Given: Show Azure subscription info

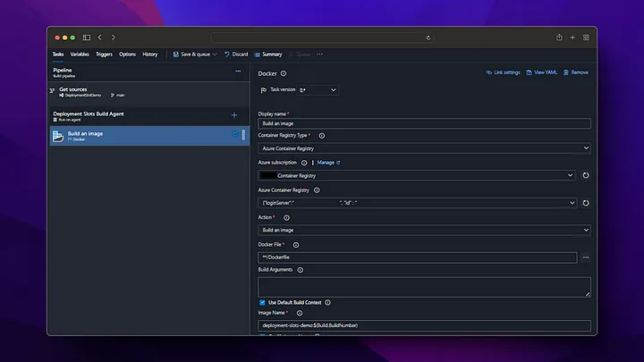Looking at the screenshot, I should pos(304,163).
